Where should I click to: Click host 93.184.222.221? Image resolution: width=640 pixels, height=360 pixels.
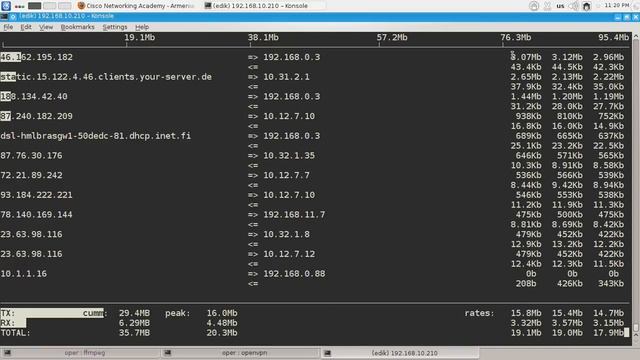pos(37,195)
